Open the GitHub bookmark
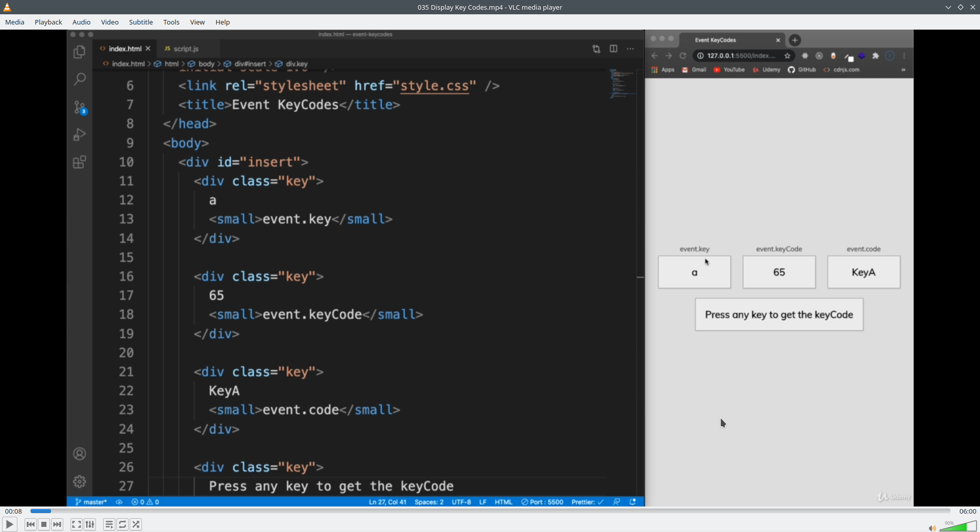Image resolution: width=980 pixels, height=532 pixels. 802,70
